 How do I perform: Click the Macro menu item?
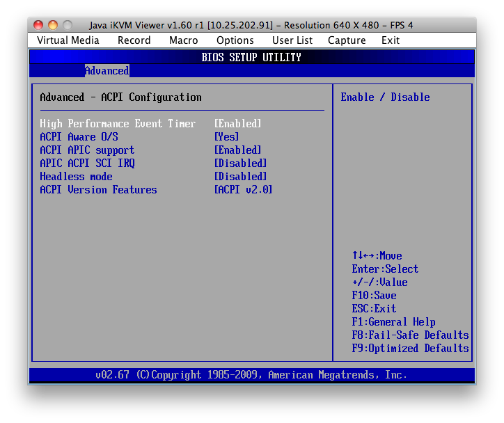(183, 40)
